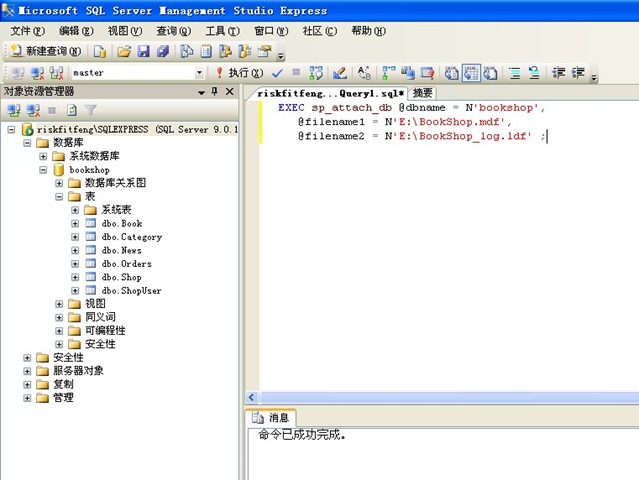Image resolution: width=639 pixels, height=480 pixels.
Task: Expand the Replication folder
Action: tap(27, 385)
